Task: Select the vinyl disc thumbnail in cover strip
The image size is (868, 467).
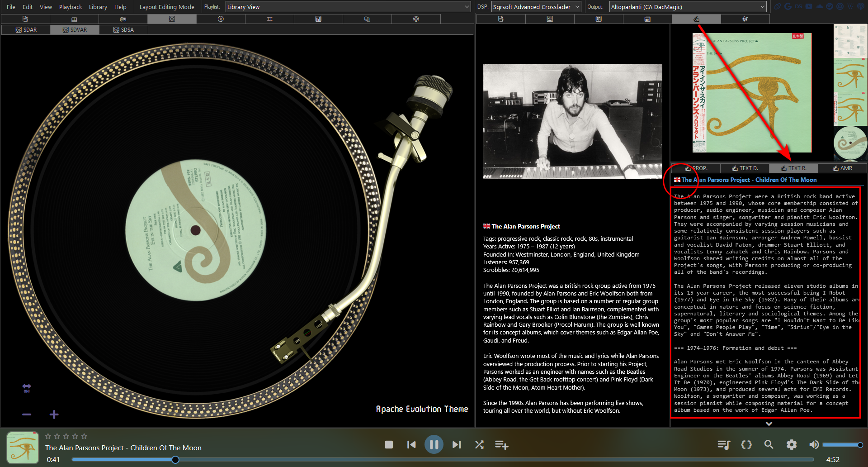Action: click(x=850, y=143)
